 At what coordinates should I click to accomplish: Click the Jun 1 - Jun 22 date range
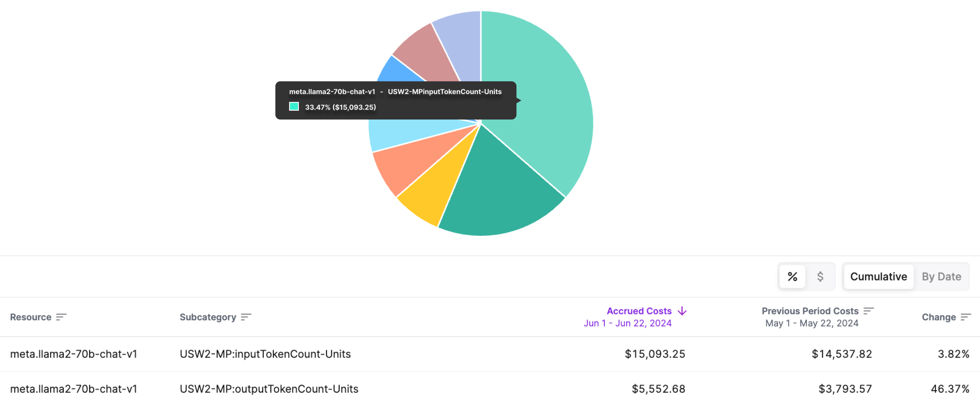[x=628, y=323]
